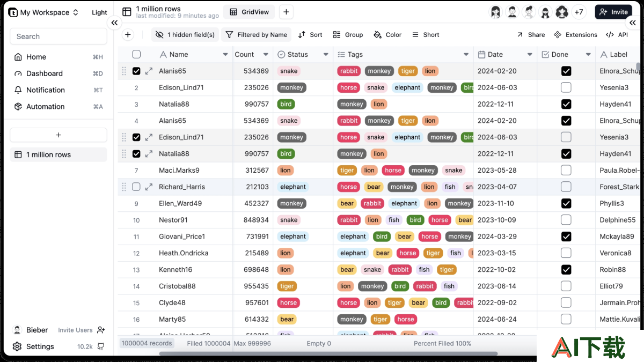Click the 1000004 records status entry
The height and width of the screenshot is (362, 644).
[x=147, y=343]
